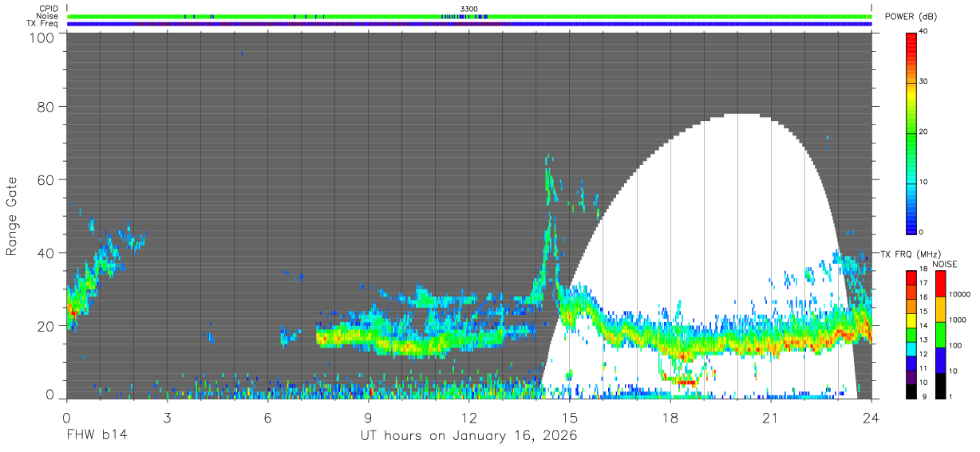Click the CPID value '3300'
Image resolution: width=980 pixels, height=452 pixels.
click(469, 9)
